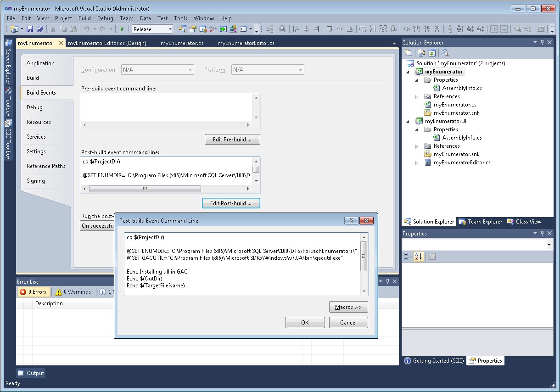Open the SSIS Toolbox side tab
The image size is (560, 392).
coord(8,140)
